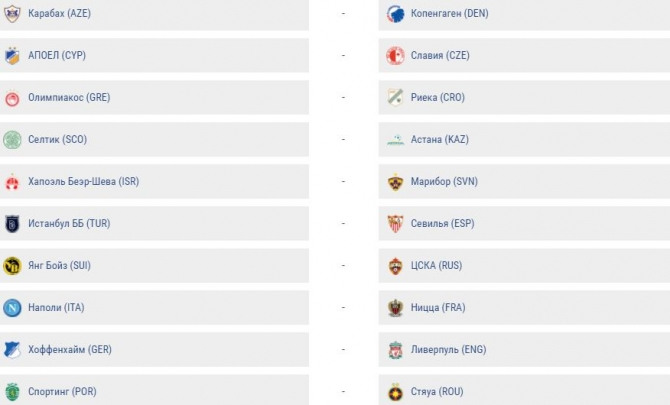Open the Астана (KAZ) team link
The image size is (670, 405).
point(439,140)
